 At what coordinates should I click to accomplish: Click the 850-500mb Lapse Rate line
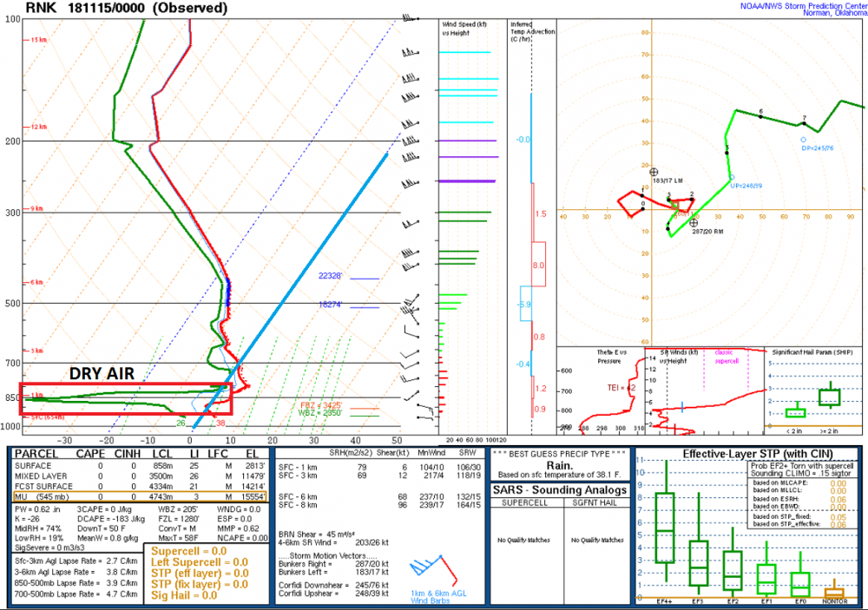[76, 583]
